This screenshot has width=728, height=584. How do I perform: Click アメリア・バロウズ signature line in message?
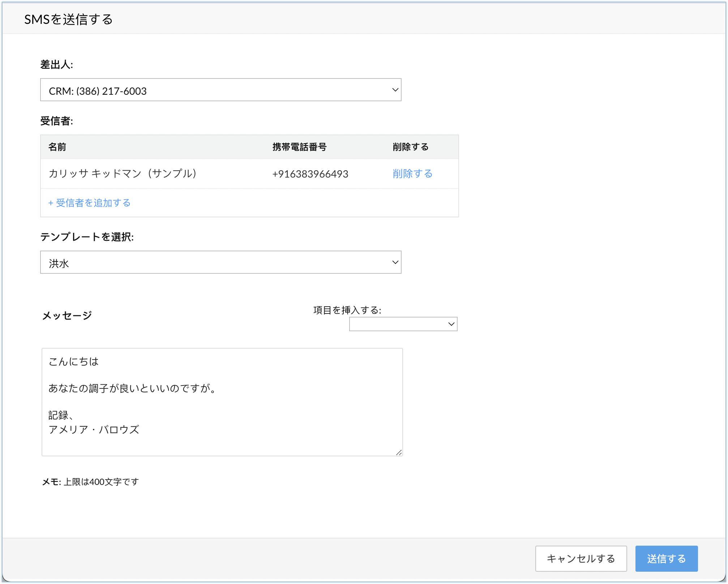coord(94,430)
